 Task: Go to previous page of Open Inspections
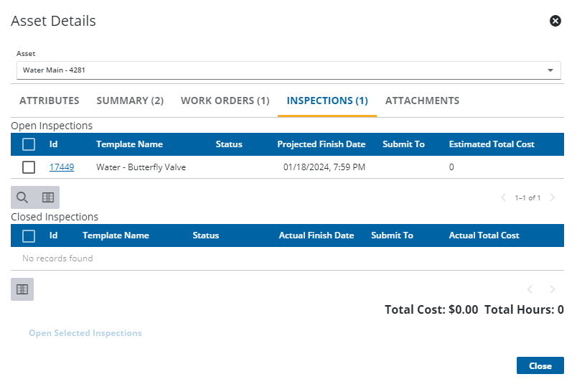click(504, 197)
